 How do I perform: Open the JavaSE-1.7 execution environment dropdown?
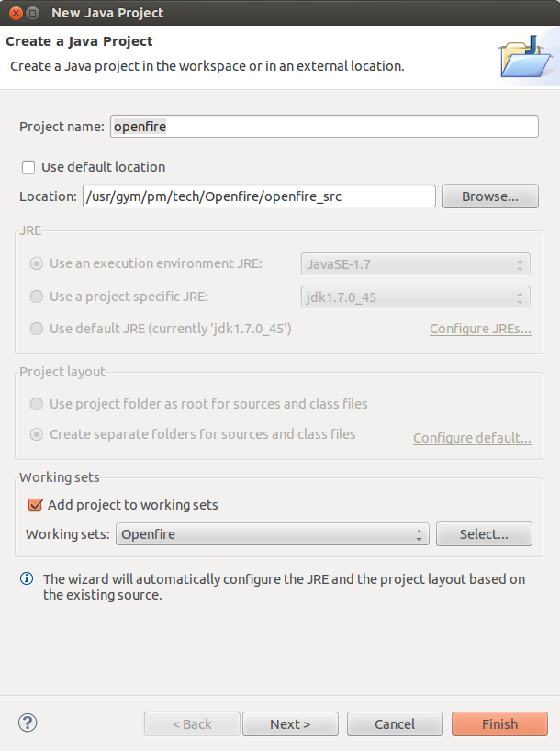[415, 263]
